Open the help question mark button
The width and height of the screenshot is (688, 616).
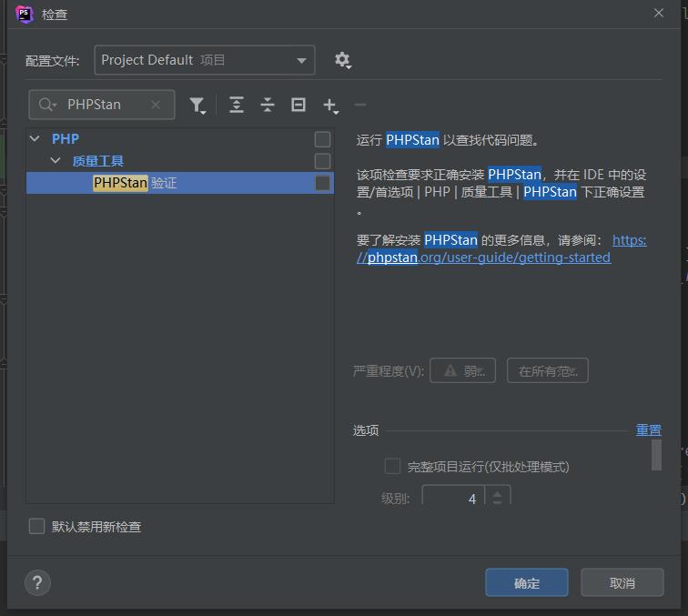(37, 582)
